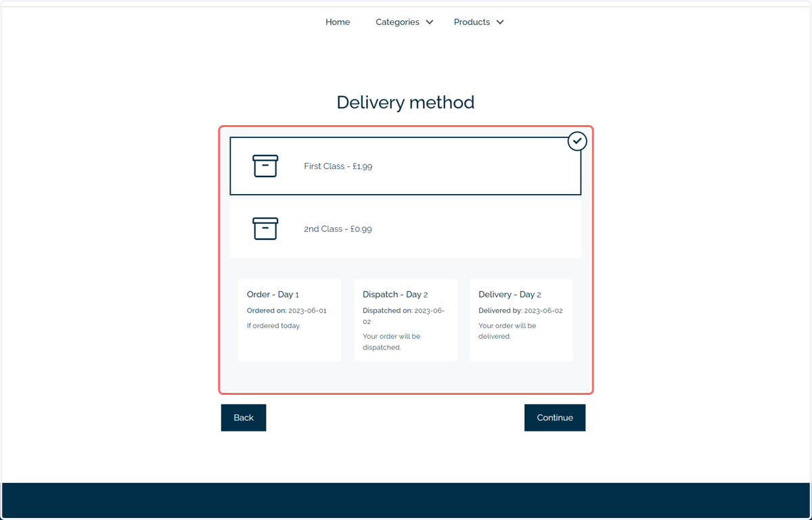Click "Your order will be dispatched." text
The width and height of the screenshot is (812, 520).
[392, 341]
